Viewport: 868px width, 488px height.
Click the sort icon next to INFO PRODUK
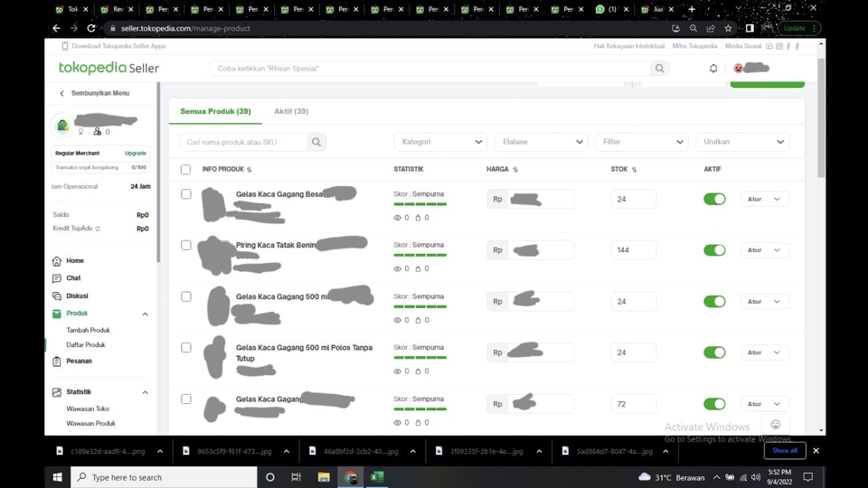tap(250, 170)
